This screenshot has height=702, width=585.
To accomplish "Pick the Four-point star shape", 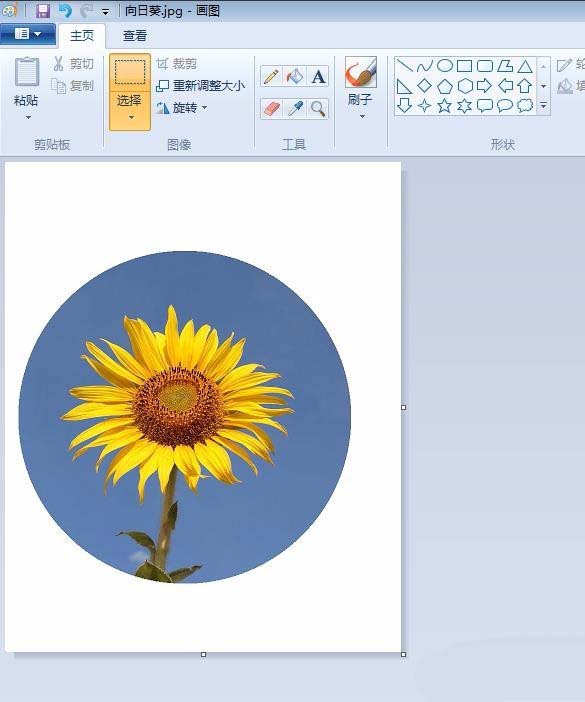I will [424, 106].
